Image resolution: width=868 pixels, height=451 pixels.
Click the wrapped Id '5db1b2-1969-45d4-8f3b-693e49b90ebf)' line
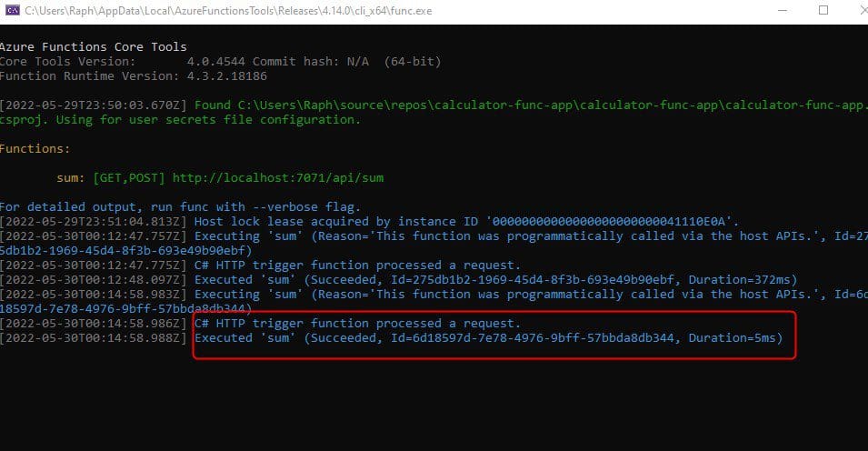(x=125, y=250)
